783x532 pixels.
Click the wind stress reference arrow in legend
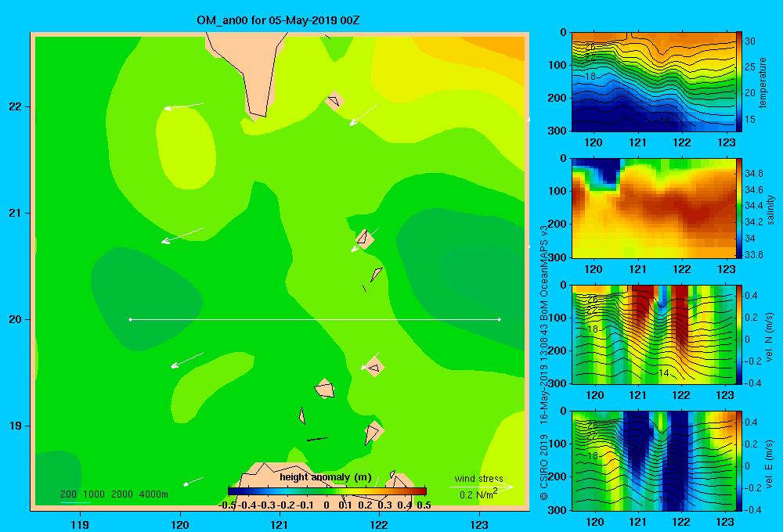[481, 487]
